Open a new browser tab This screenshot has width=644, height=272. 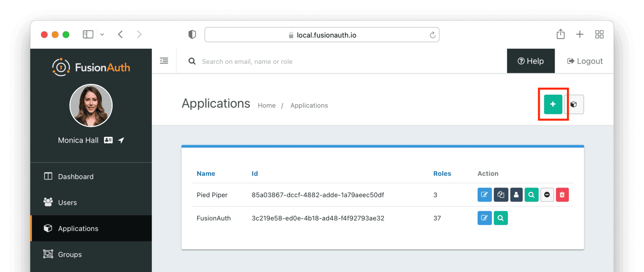click(580, 35)
